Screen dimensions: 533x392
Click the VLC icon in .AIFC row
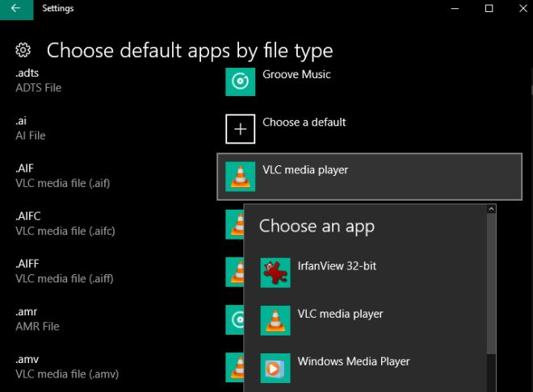(x=234, y=224)
